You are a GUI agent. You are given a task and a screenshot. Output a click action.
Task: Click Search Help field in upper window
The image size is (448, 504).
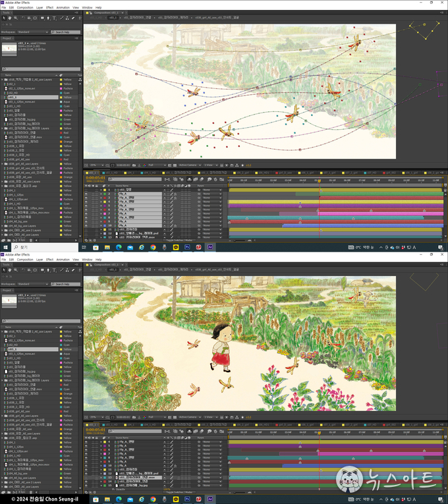(66, 32)
